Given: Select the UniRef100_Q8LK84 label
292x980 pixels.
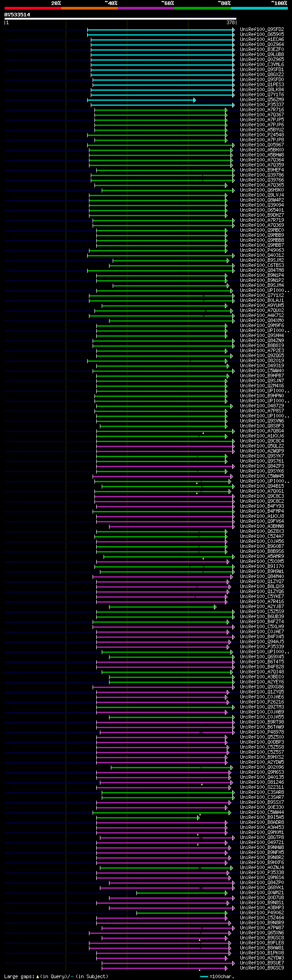Looking at the screenshot, I should pos(262,90).
